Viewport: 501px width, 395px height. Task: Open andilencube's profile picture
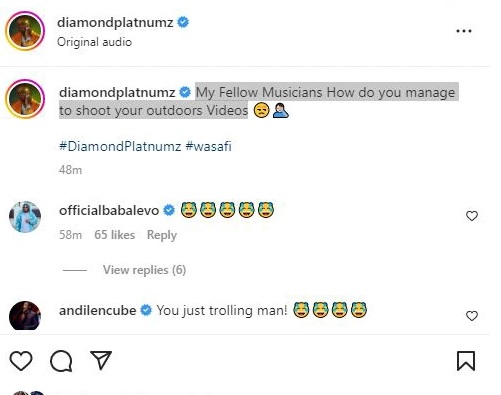(25, 315)
